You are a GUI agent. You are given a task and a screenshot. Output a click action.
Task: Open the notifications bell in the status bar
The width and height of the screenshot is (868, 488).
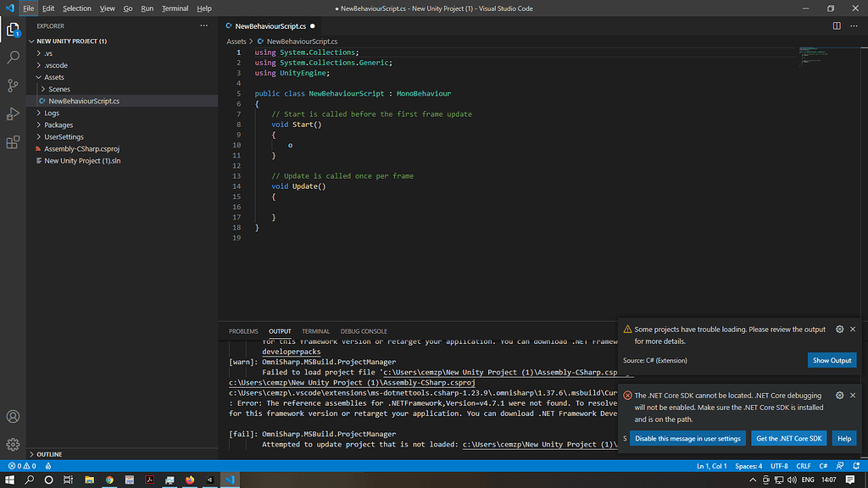tap(856, 466)
